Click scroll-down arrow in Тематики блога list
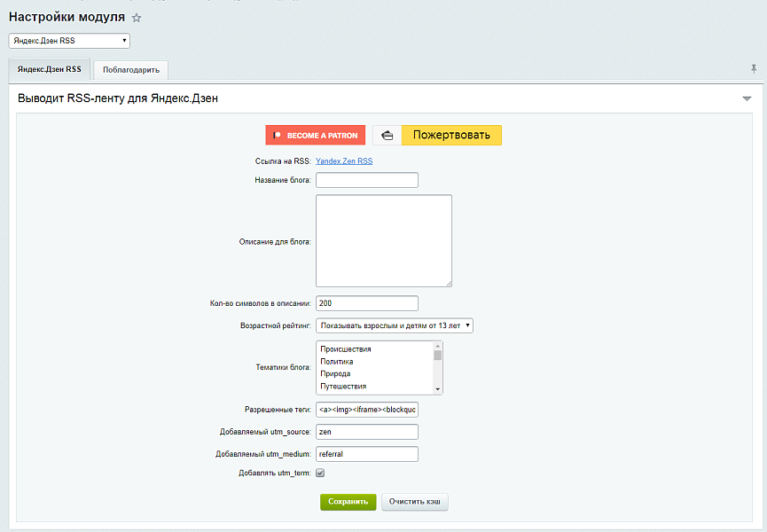 [437, 388]
